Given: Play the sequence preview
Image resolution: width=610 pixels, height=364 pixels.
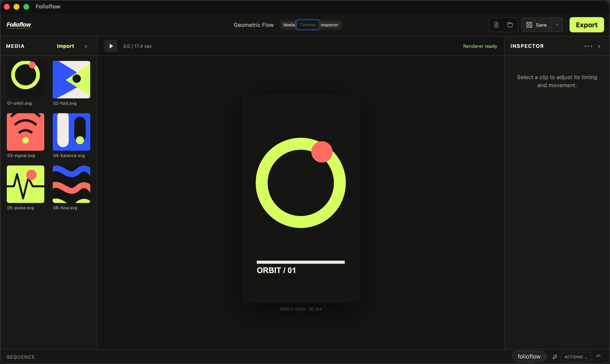Looking at the screenshot, I should 111,46.
